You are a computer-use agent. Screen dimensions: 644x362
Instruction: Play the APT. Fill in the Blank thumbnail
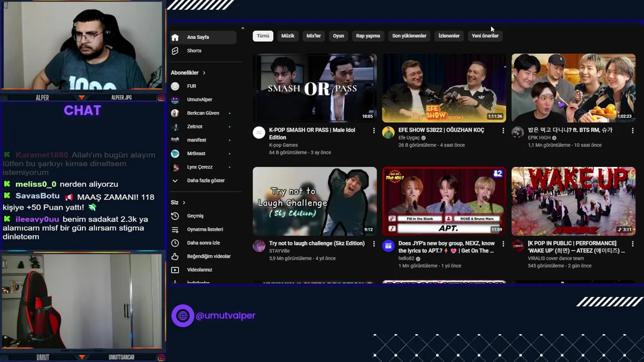tap(444, 201)
